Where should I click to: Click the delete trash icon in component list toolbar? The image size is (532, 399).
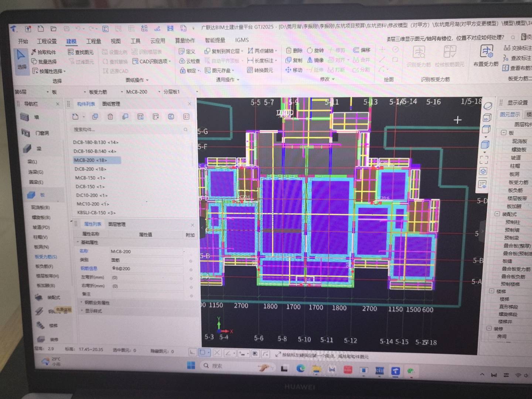pyautogui.click(x=110, y=117)
